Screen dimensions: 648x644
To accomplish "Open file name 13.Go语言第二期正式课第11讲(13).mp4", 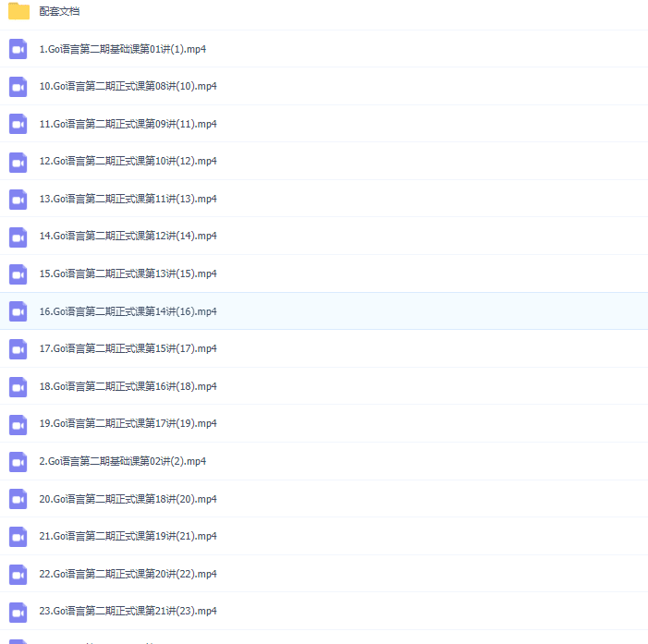I will tap(128, 199).
